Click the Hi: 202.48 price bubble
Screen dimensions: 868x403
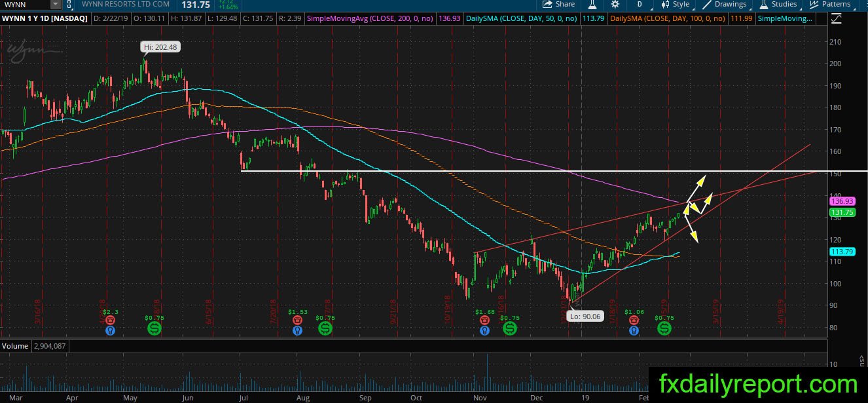click(x=160, y=47)
